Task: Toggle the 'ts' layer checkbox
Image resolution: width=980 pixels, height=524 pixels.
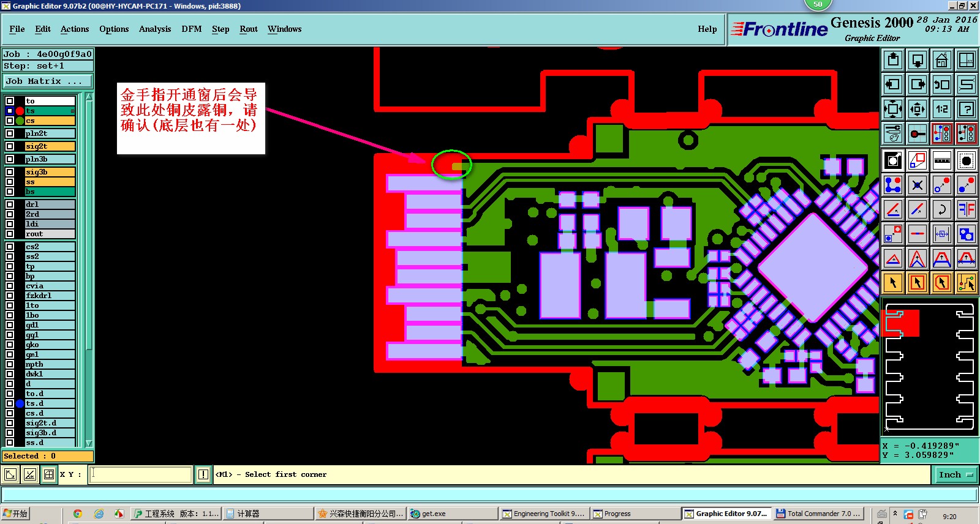Action: coord(10,111)
